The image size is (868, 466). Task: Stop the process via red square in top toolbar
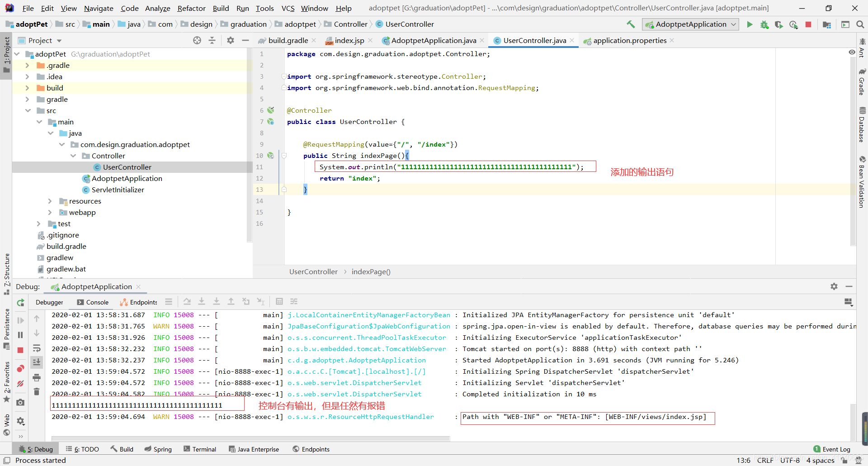808,24
